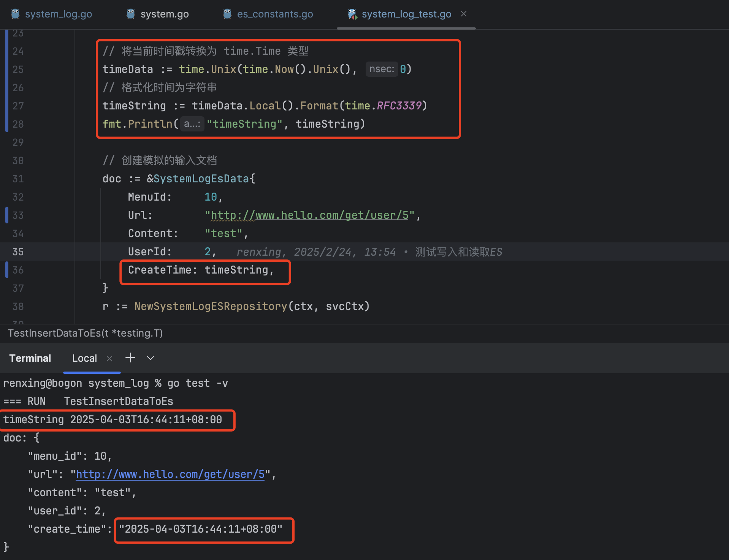The image size is (729, 560).
Task: Click the RFC3339 constant in code
Action: [x=399, y=106]
